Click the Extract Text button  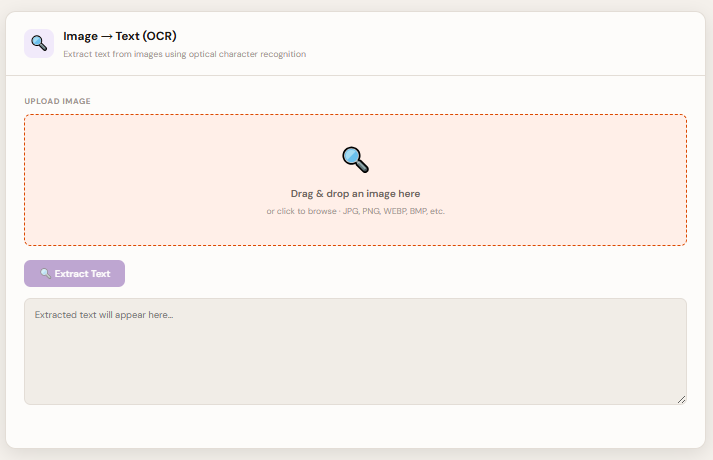(75, 274)
